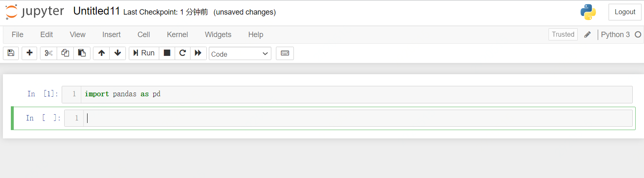Screen dimensions: 644x178
Task: Interrupt the kernel with stop icon
Action: pos(167,53)
